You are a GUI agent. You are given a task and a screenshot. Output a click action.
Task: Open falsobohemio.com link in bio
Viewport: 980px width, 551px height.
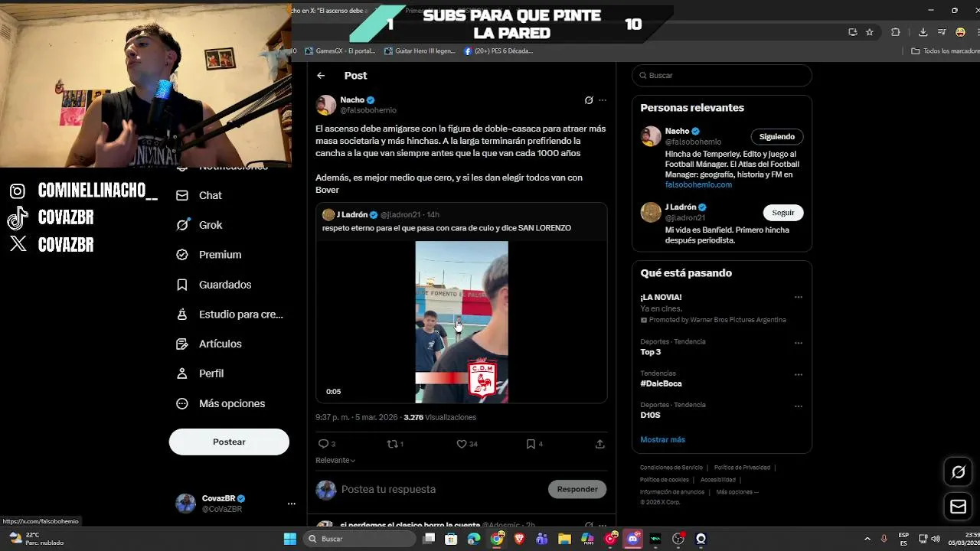point(698,184)
